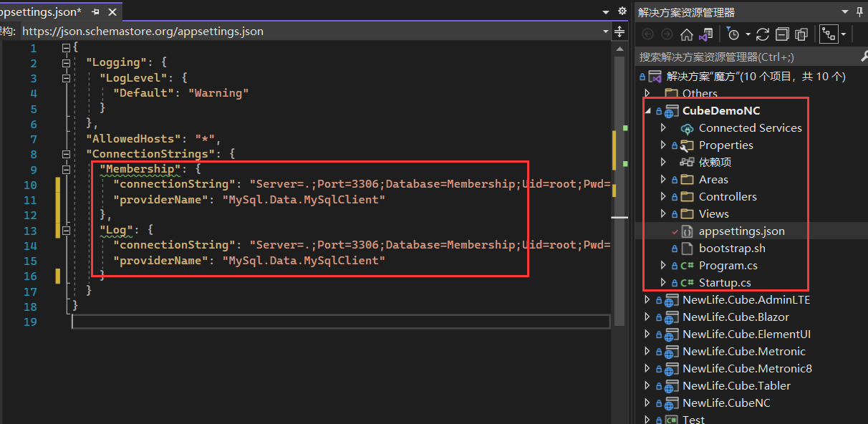
Task: Click the Home icon in Solution Explorer toolbar
Action: (686, 34)
